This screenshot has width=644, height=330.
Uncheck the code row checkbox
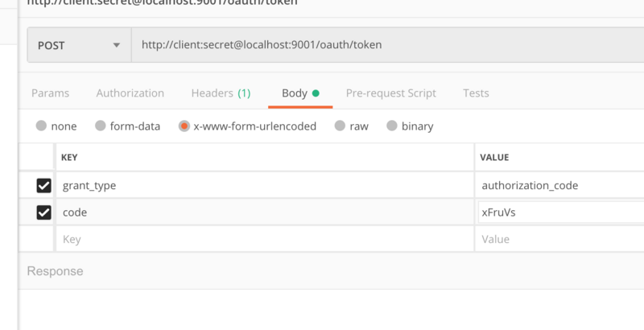click(x=44, y=212)
